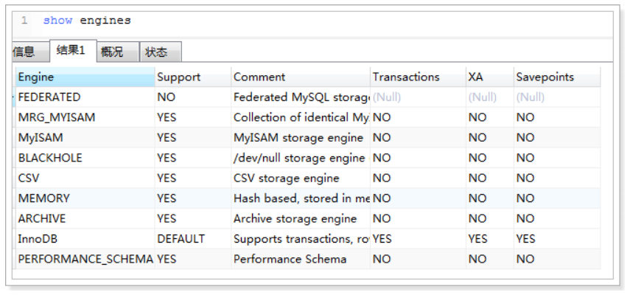
Task: Click the NO XA cell for MEMORY
Action: tap(490, 198)
